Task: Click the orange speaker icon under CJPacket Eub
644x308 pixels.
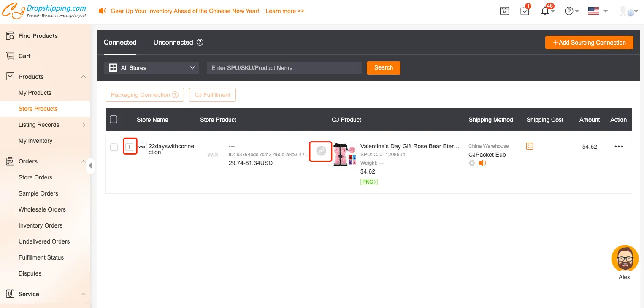Action: [482, 163]
